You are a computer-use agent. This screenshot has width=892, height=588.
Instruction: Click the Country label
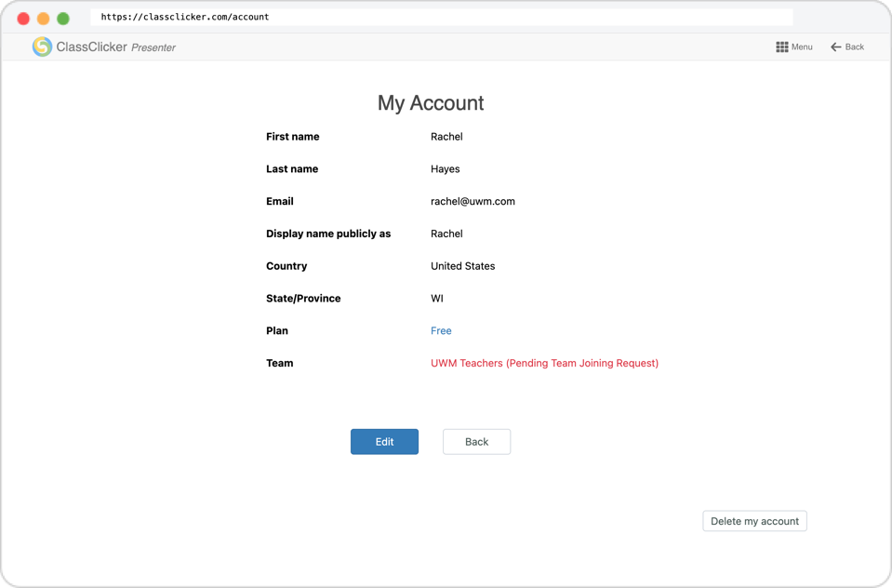286,266
